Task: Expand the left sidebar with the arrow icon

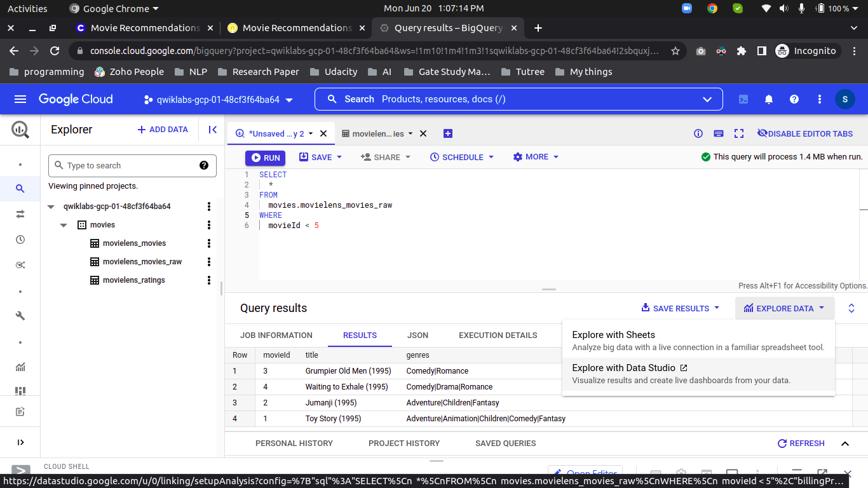Action: point(20,442)
